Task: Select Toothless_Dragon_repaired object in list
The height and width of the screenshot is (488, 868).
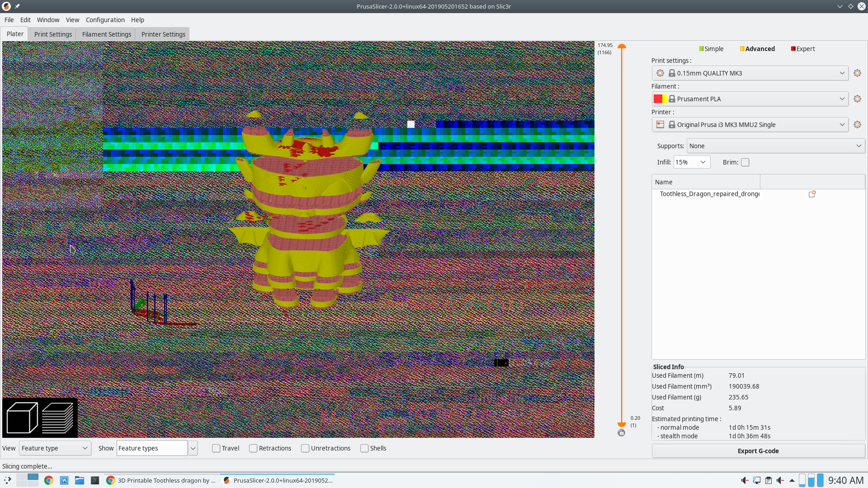Action: (709, 194)
